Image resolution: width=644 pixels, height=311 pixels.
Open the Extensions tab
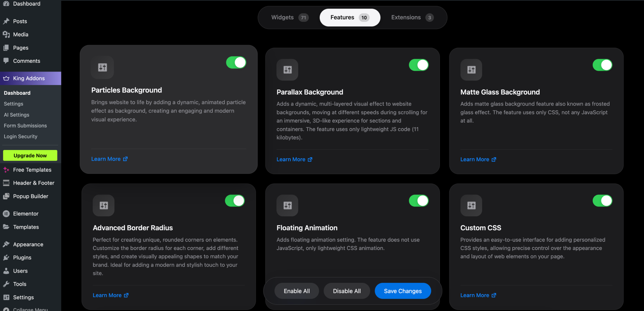click(x=412, y=18)
